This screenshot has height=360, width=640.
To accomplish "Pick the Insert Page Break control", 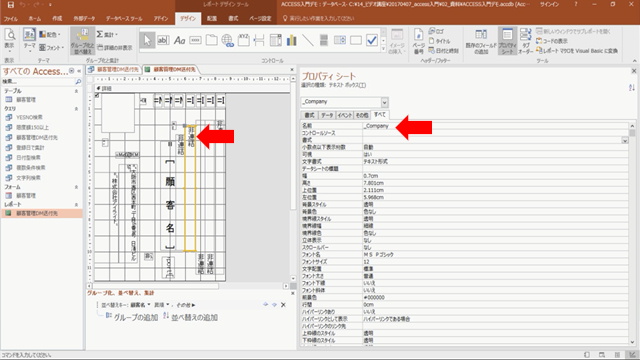I will pyautogui.click(x=259, y=40).
